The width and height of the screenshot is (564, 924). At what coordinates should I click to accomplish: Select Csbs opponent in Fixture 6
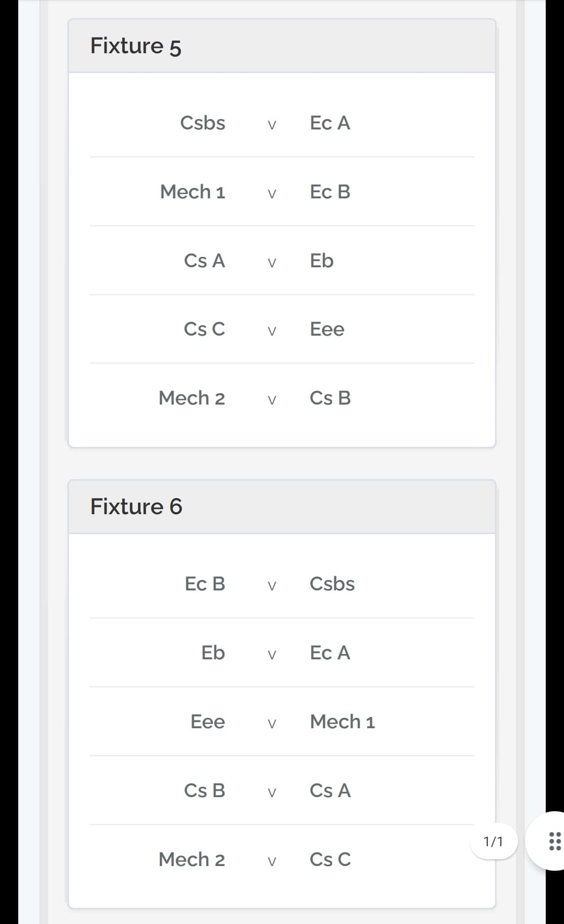tap(332, 584)
